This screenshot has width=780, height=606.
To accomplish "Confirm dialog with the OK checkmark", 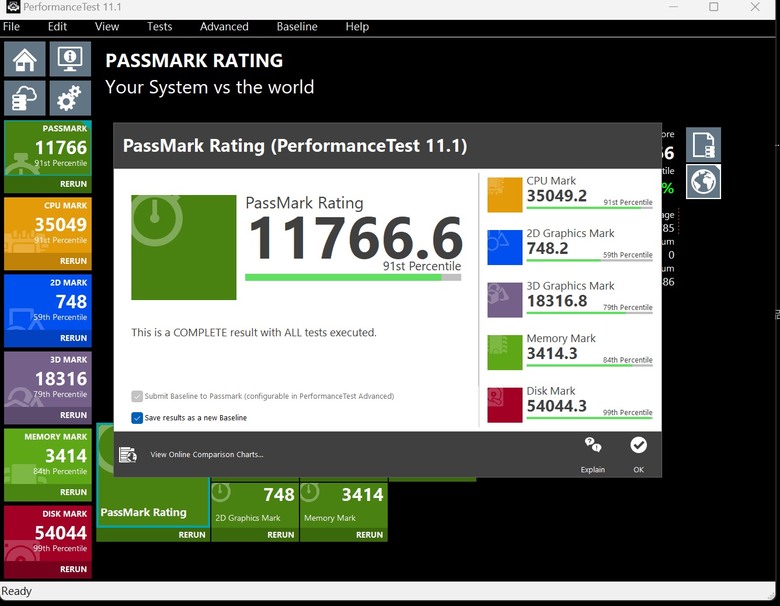I will pos(639,445).
